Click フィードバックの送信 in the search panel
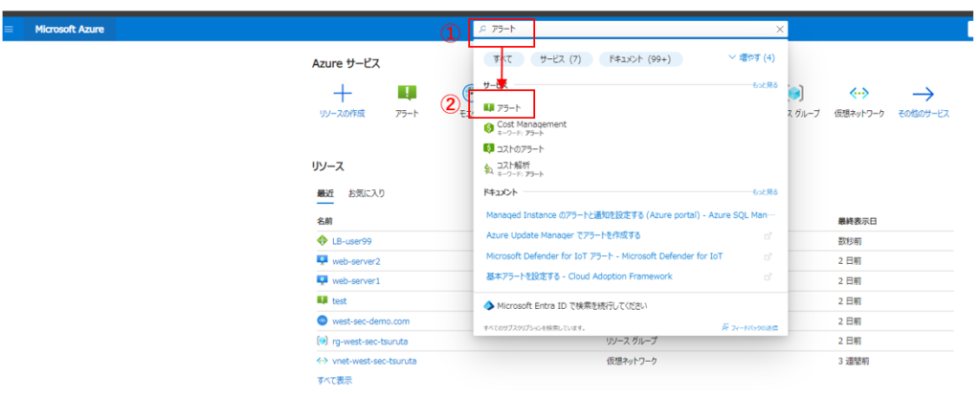This screenshot has height=420, width=980. click(x=749, y=327)
